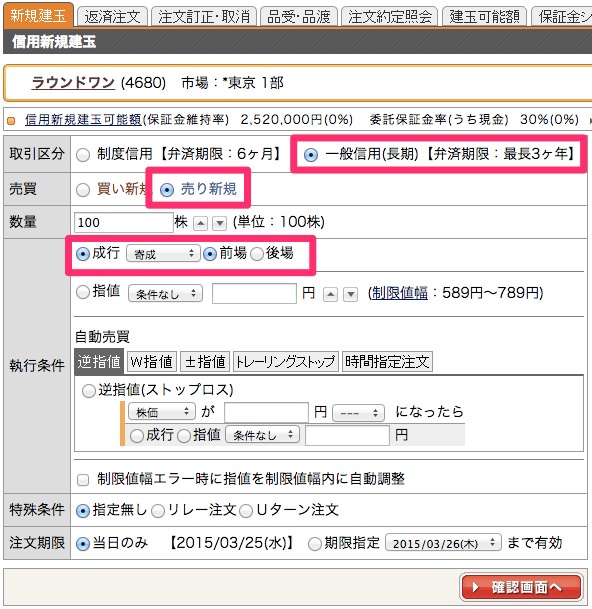Select the ±指値 auto-trade tab
Screen dimensions: 592x609
pos(205,362)
